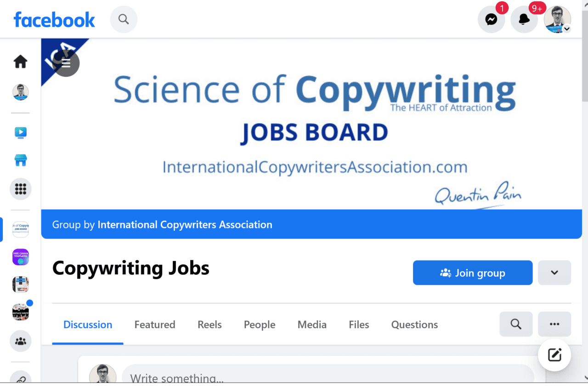Open the Questions tab
588x386 pixels.
click(x=414, y=324)
